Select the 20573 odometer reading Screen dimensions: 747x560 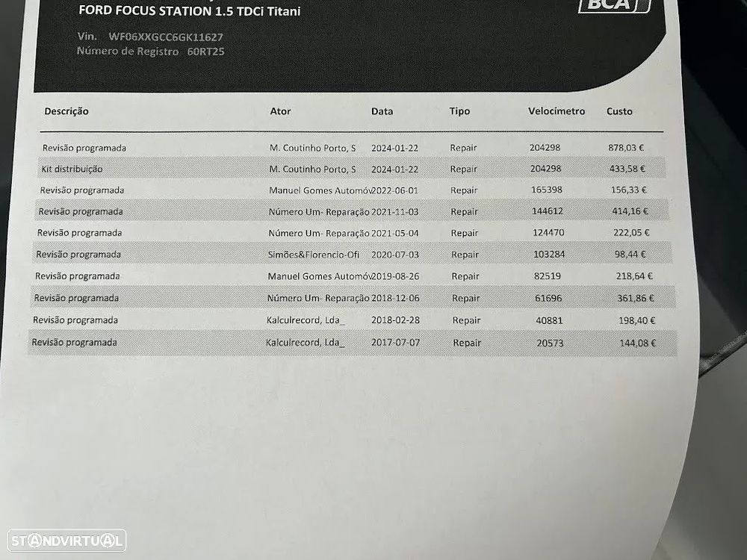tap(549, 343)
